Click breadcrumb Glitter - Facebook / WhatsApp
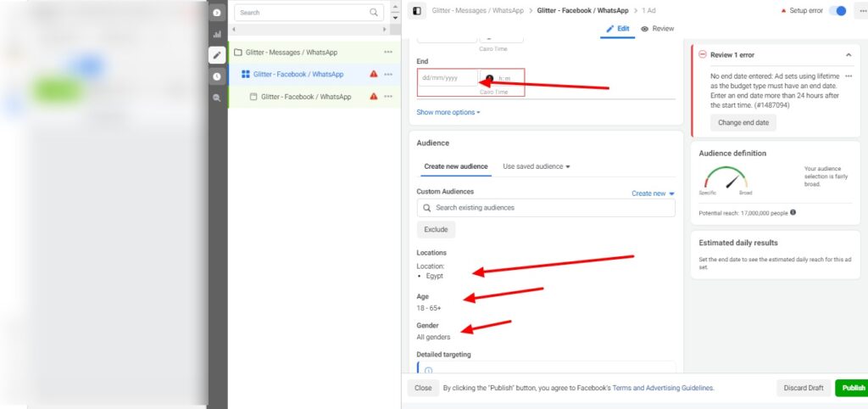This screenshot has width=868, height=409. pyautogui.click(x=582, y=10)
